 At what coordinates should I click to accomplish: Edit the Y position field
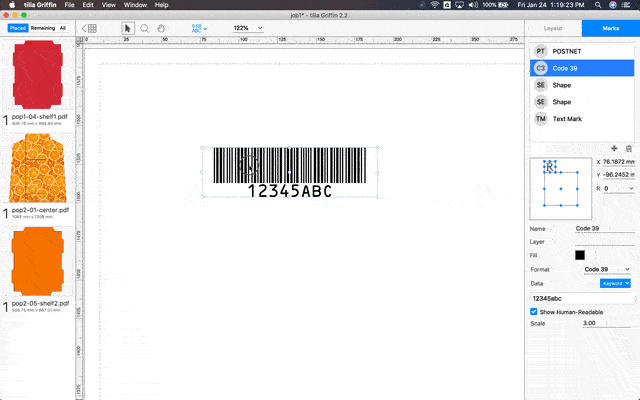point(618,175)
